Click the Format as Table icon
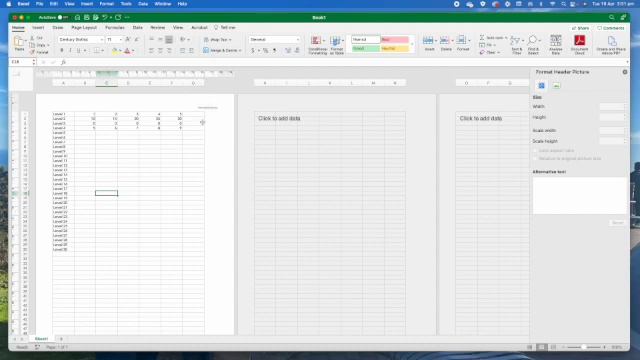Screen dimensions: 640x360 click(x=335, y=40)
